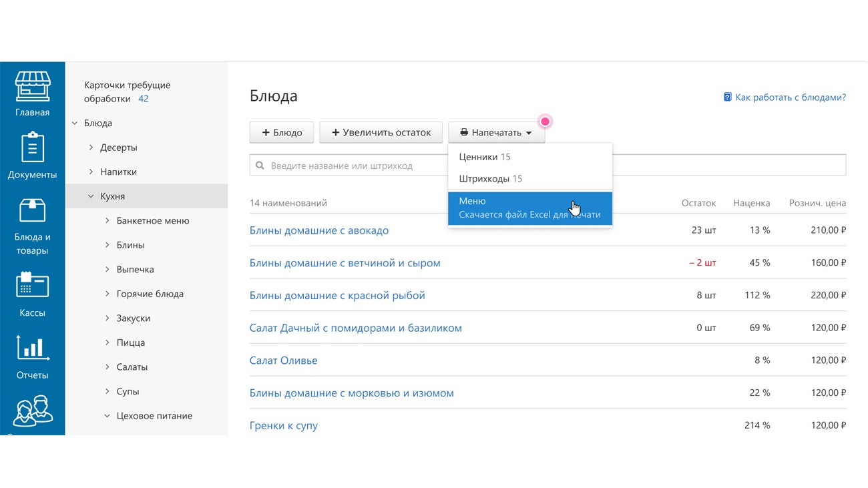Click the help question mark icon
The image size is (868, 488).
click(727, 97)
